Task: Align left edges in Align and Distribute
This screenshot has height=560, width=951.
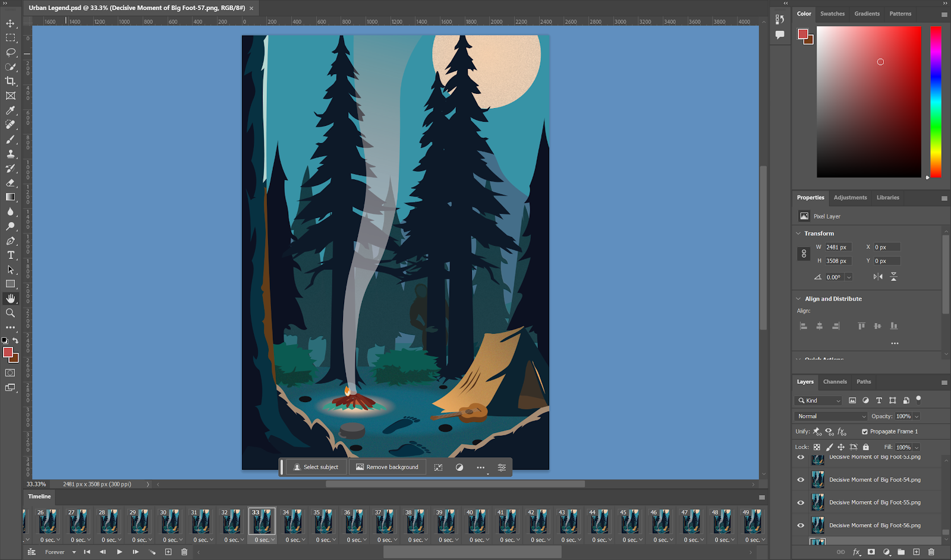Action: 804,326
